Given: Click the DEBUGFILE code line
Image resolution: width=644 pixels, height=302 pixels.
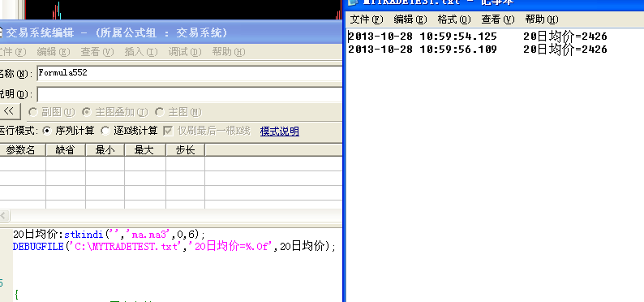Looking at the screenshot, I should pos(174,247).
